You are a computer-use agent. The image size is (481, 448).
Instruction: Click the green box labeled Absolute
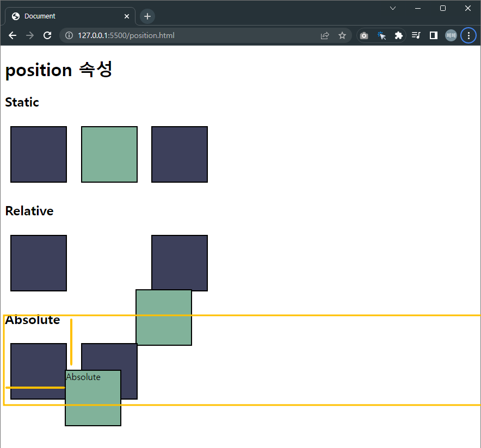[92, 398]
